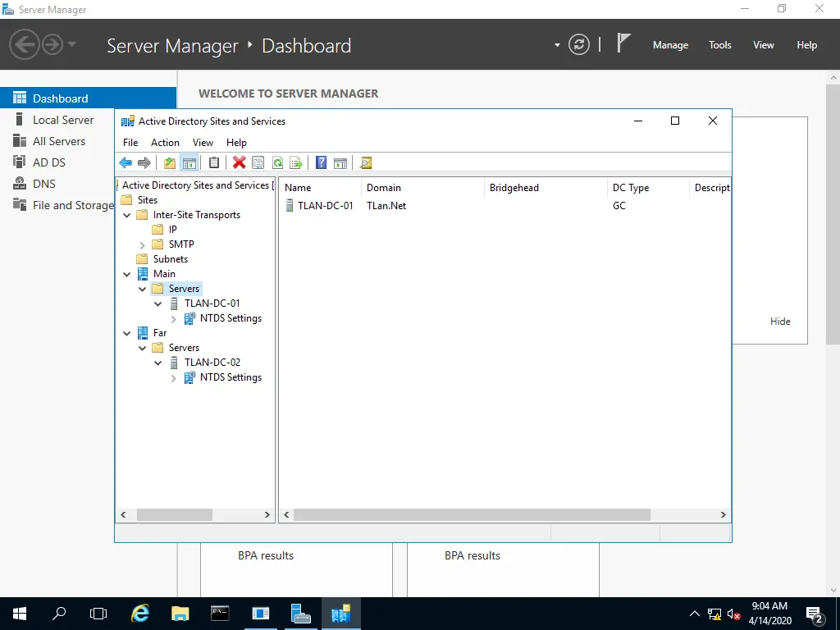Screen dimensions: 840x630
Task: Sort the list by the Bridgehead column header
Action: click(545, 188)
